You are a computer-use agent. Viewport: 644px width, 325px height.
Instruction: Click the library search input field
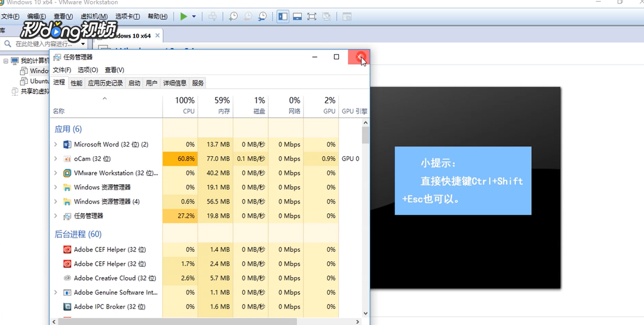point(43,43)
